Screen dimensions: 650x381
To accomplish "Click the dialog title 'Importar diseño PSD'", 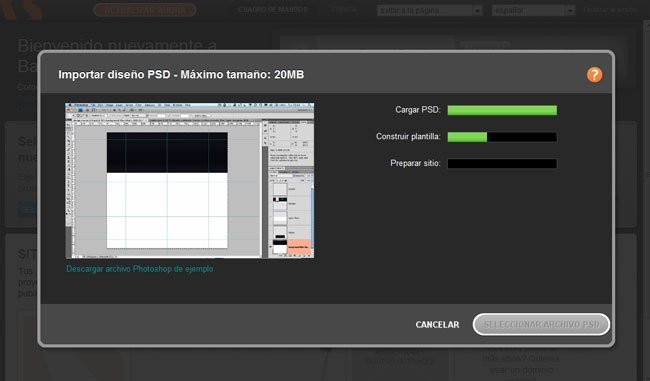I will (114, 75).
